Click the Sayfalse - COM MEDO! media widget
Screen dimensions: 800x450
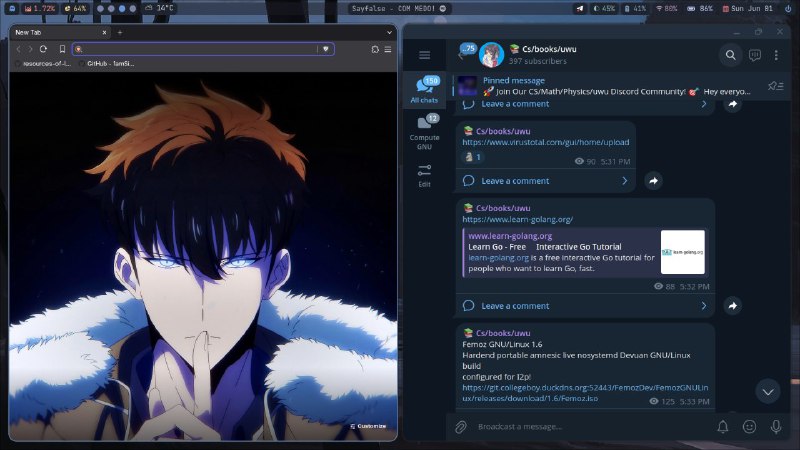399,8
